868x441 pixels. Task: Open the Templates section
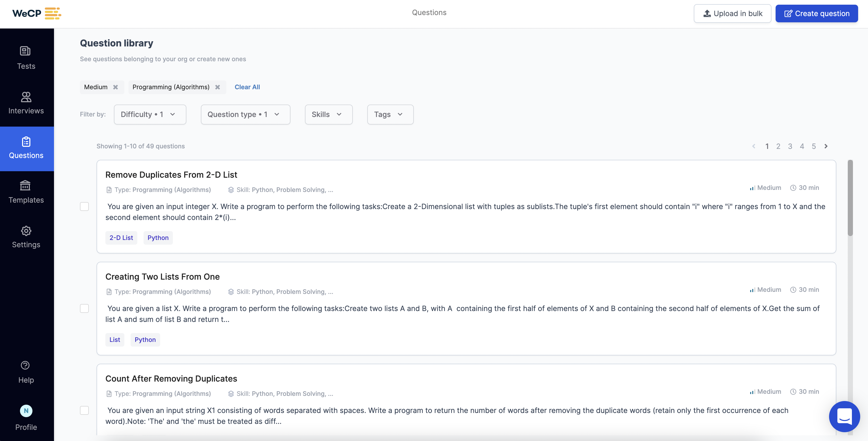26,192
